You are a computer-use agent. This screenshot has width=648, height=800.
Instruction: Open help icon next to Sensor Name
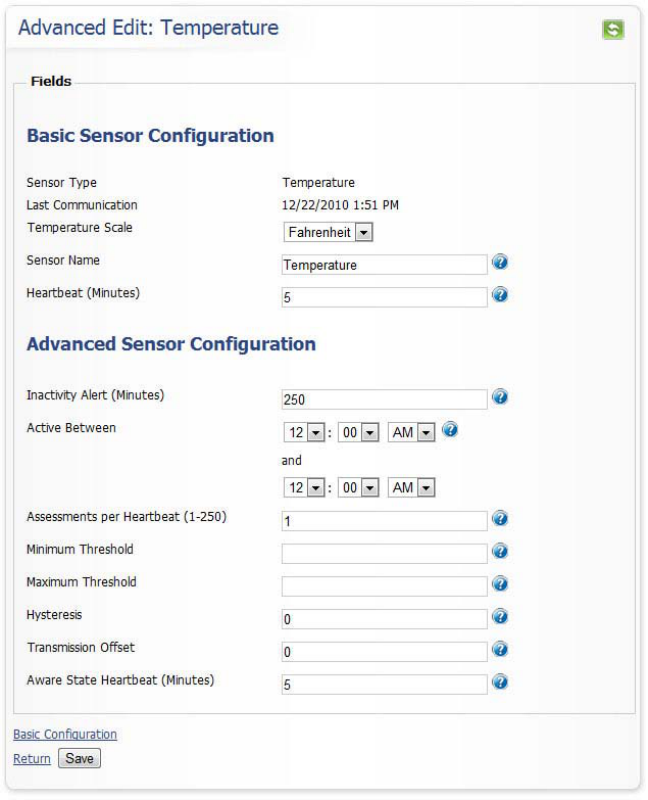tap(500, 262)
